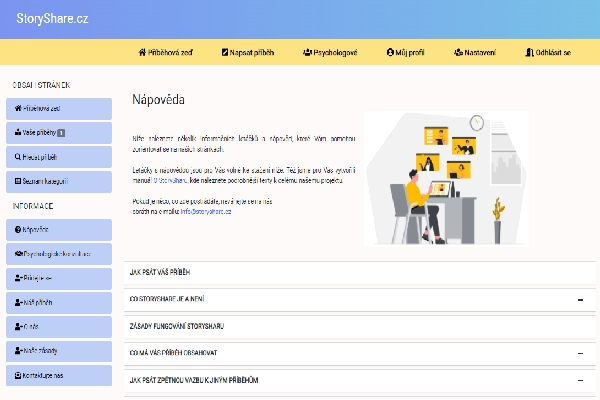600x400 pixels.
Task: Select Seznam kategorií in sidebar
Action: pyautogui.click(x=57, y=181)
